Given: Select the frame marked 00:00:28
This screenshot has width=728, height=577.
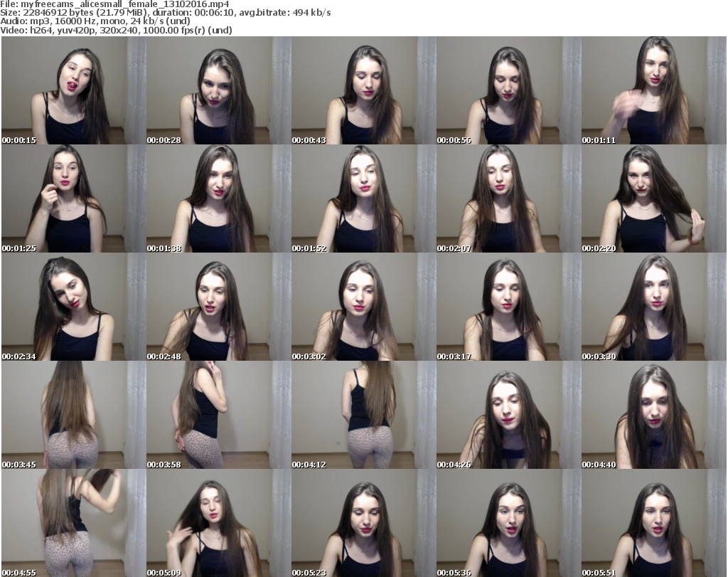Looking at the screenshot, I should click(218, 90).
